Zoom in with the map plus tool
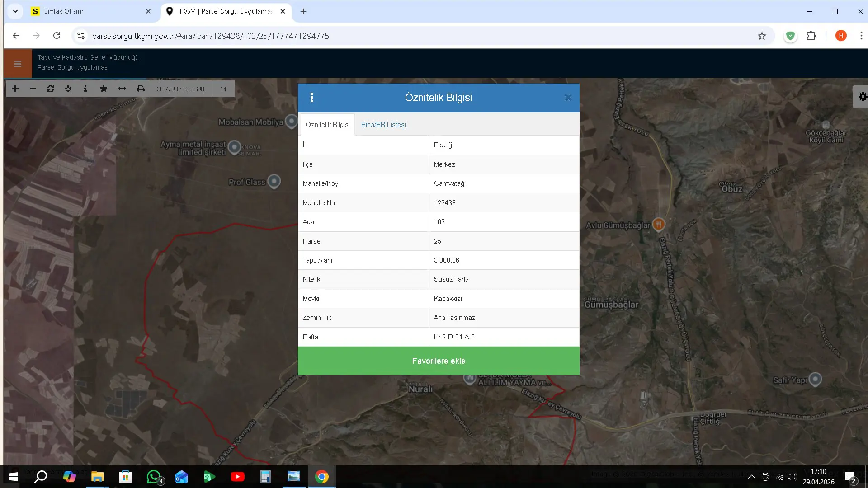The image size is (868, 488). [x=15, y=89]
